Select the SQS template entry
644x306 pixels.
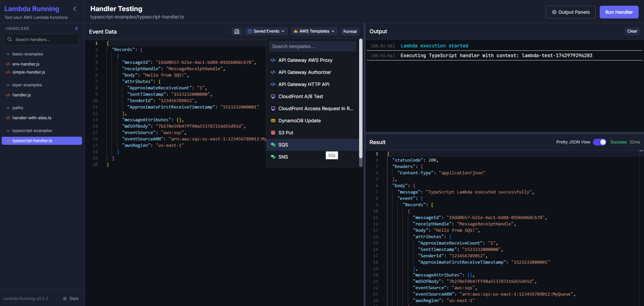[x=313, y=145]
